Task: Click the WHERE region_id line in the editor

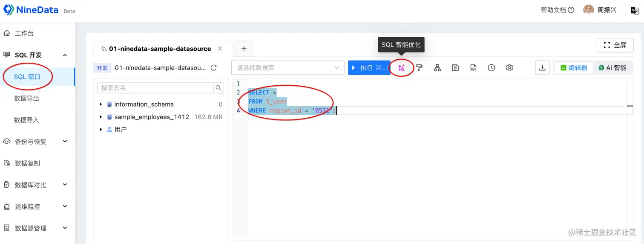Action: [292, 110]
